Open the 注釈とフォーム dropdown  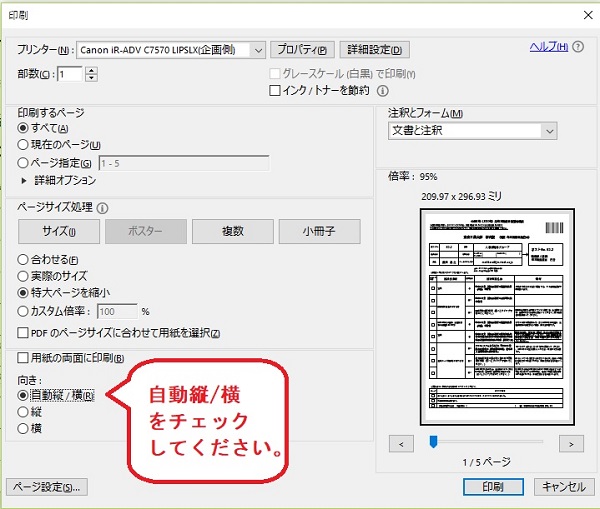tap(549, 130)
